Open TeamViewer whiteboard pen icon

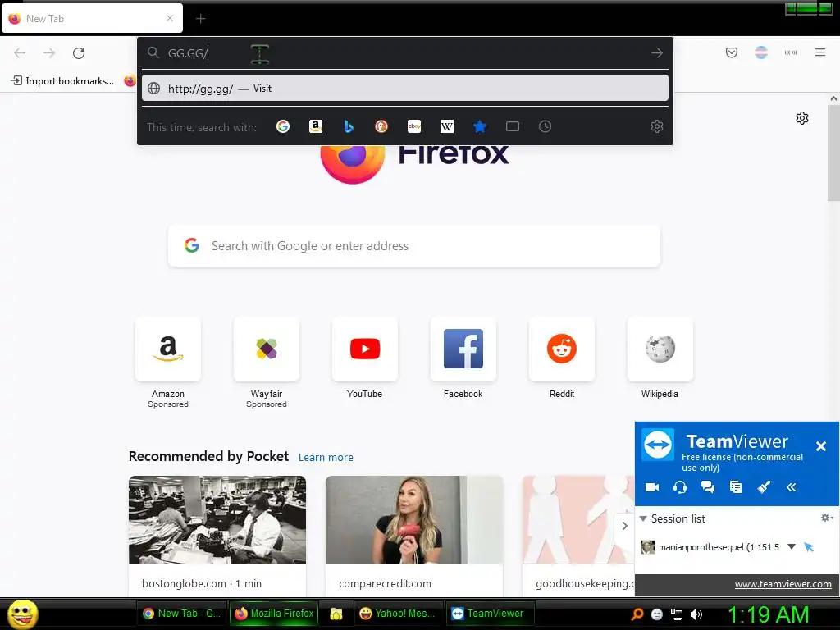(x=764, y=487)
